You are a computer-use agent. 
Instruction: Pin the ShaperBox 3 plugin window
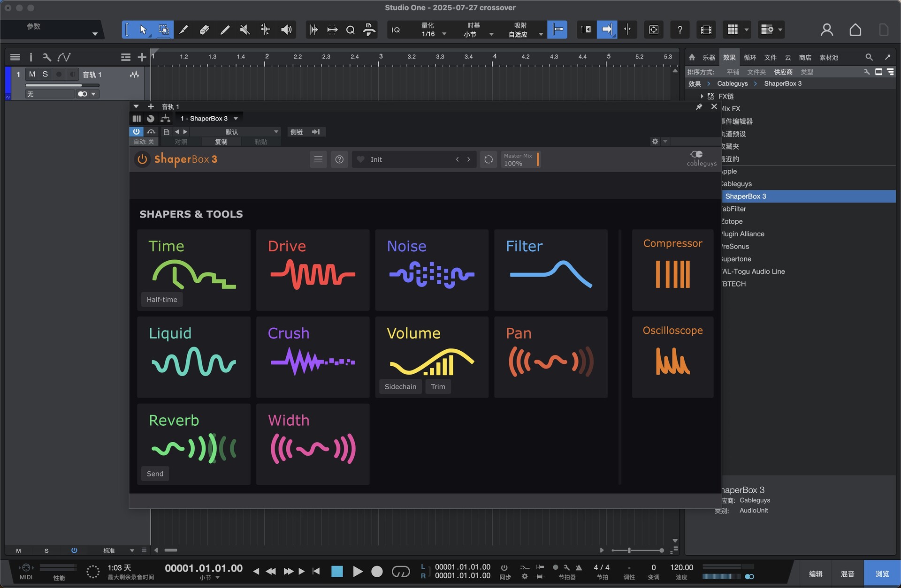(699, 107)
